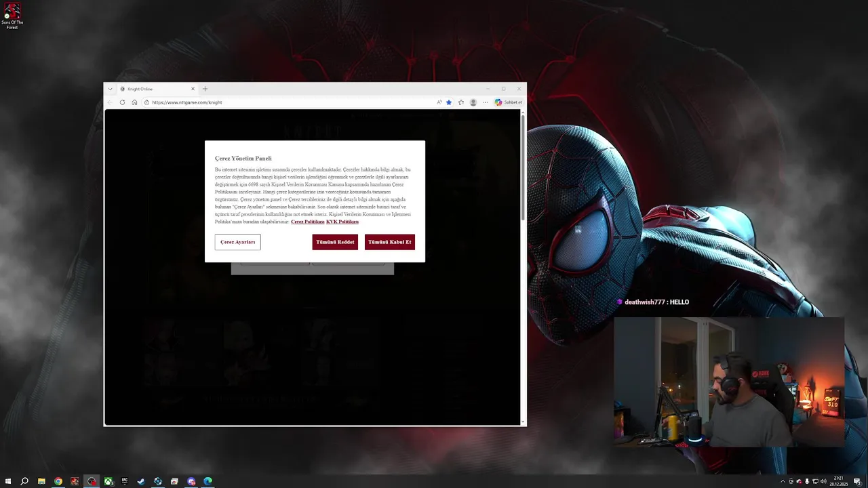
Task: Open the Xbox app from the taskbar
Action: (108, 481)
